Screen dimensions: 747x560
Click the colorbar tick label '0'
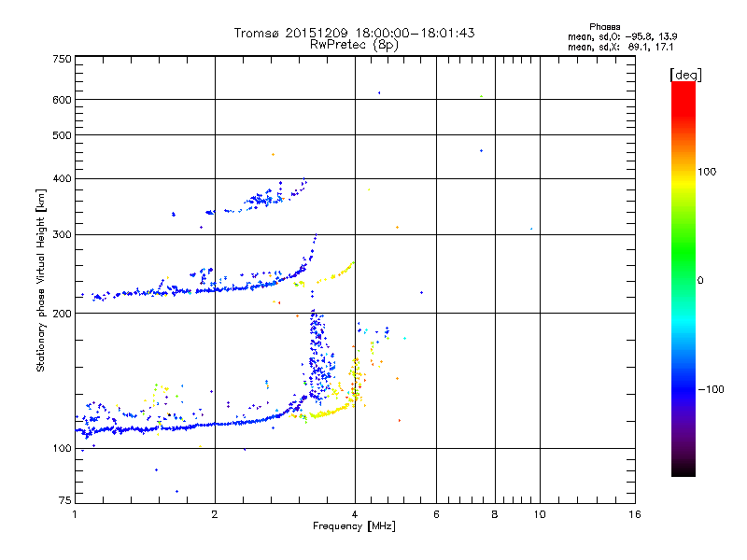700,281
